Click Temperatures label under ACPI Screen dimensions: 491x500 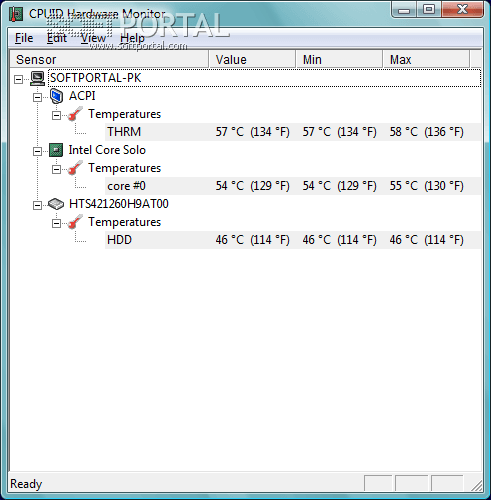pyautogui.click(x=124, y=114)
